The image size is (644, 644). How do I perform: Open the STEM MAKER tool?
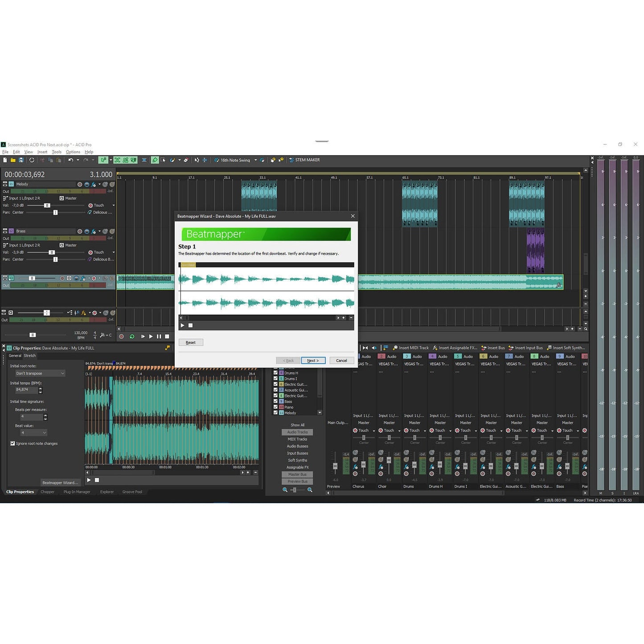pyautogui.click(x=305, y=160)
